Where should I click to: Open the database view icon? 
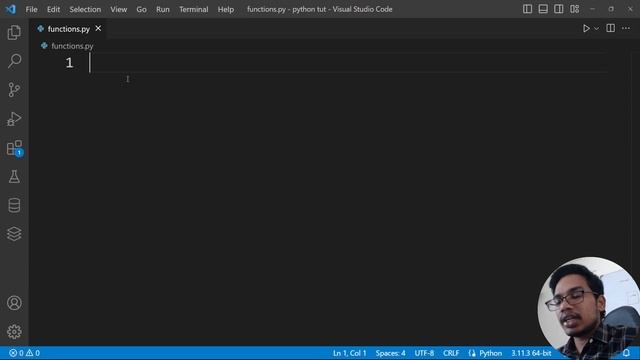[14, 205]
